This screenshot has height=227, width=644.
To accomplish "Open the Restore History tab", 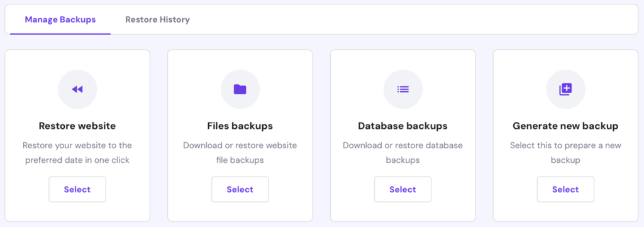I will click(x=158, y=19).
